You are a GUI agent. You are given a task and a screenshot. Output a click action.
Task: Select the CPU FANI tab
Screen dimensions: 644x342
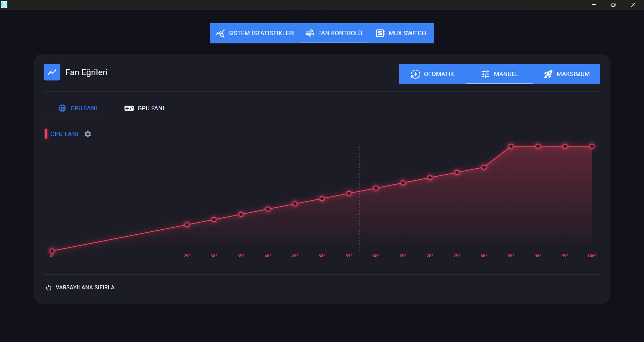(77, 108)
